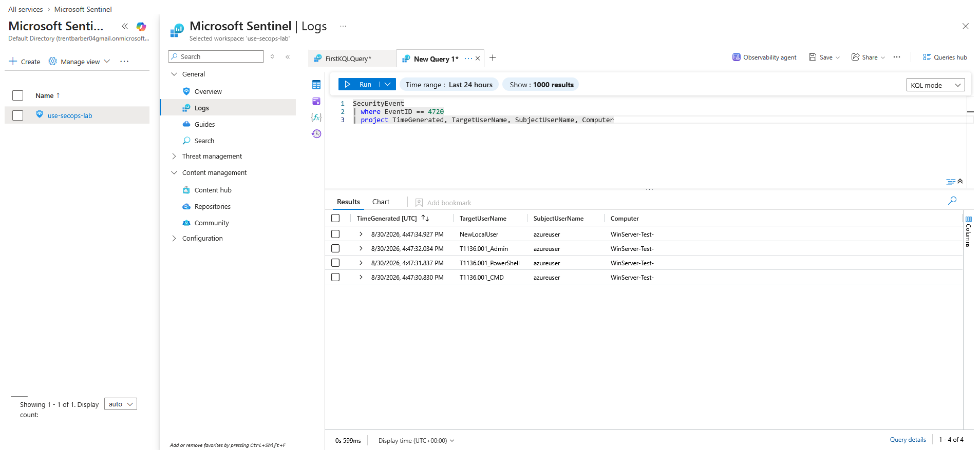
Task: Change Show 1000 results limit
Action: (541, 85)
